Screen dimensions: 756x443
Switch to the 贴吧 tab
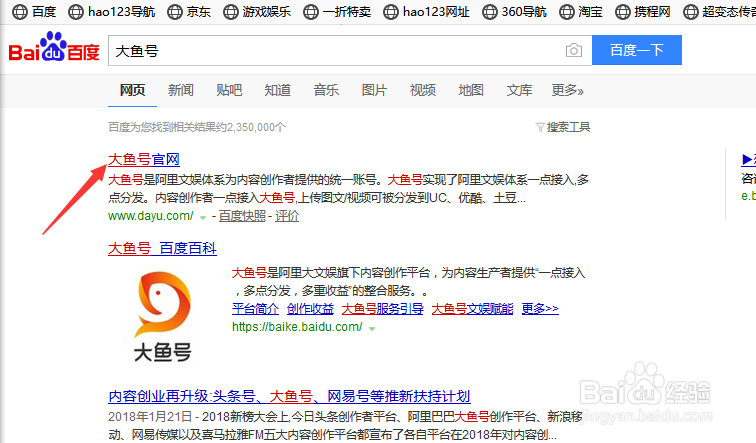[229, 90]
